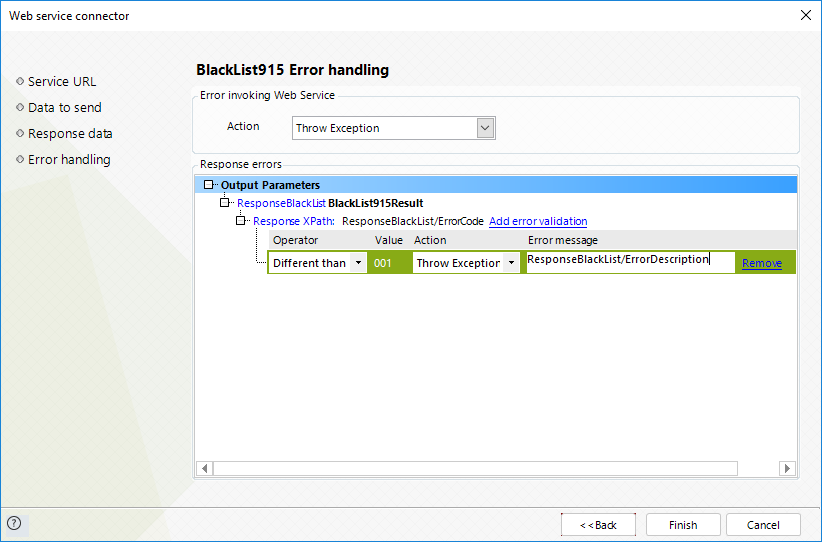822x542 pixels.
Task: Click the Cancel button
Action: 763,525
